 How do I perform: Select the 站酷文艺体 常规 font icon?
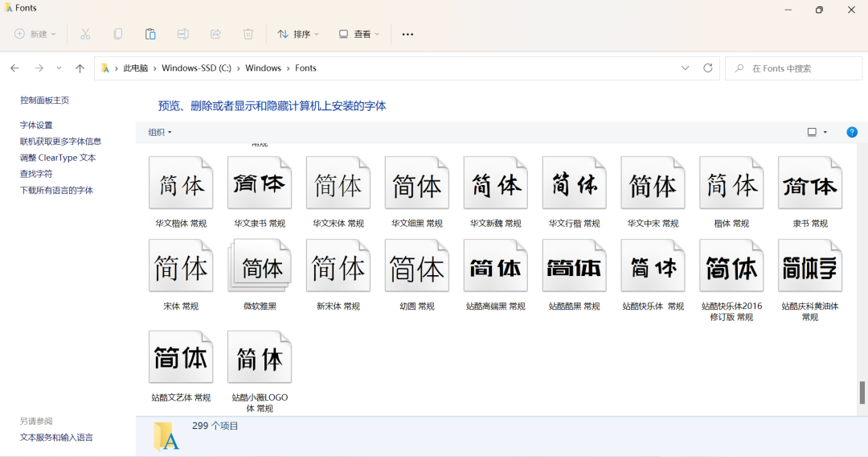coord(181,357)
